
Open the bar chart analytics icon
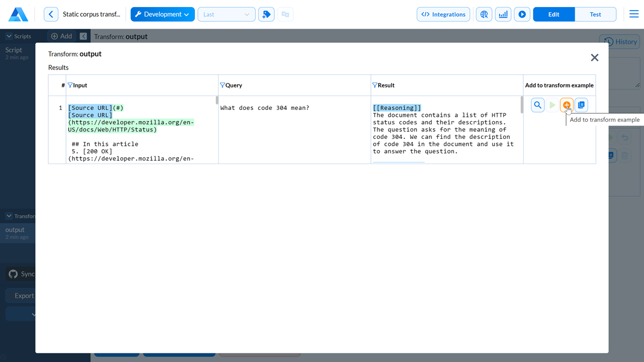(x=503, y=14)
